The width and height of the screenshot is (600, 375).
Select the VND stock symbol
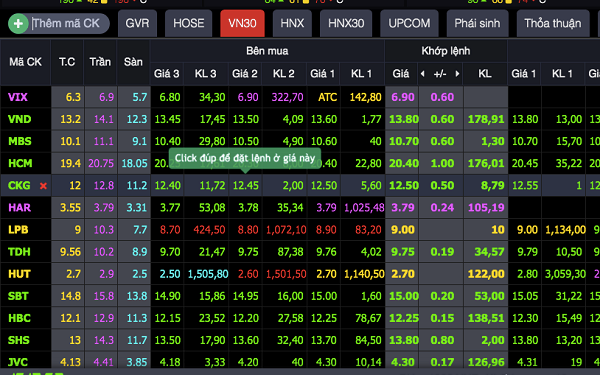click(x=20, y=119)
